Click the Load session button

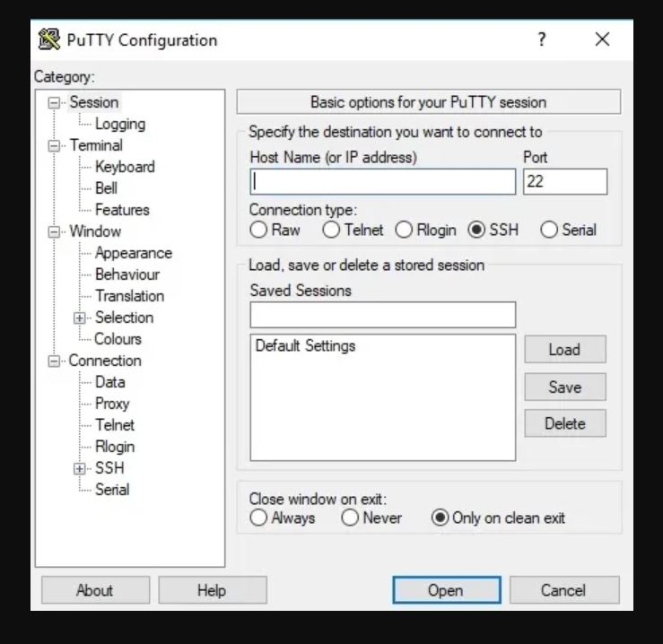564,350
